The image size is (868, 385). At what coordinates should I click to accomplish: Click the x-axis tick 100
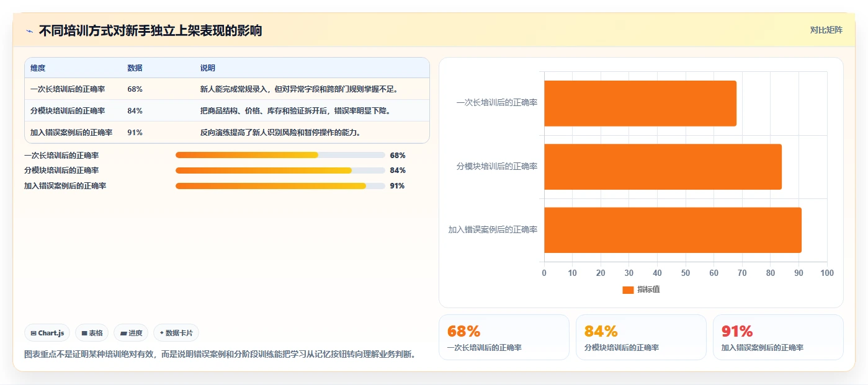(827, 273)
